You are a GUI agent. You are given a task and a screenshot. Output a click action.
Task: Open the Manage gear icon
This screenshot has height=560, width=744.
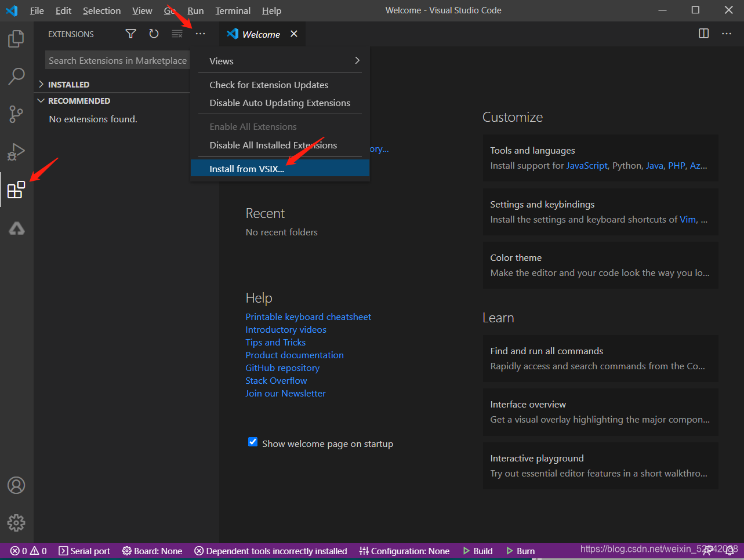tap(16, 523)
